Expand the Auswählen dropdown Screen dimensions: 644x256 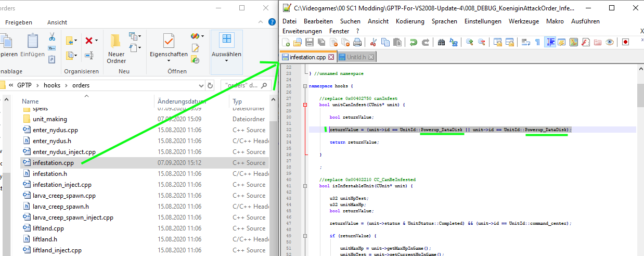click(226, 61)
